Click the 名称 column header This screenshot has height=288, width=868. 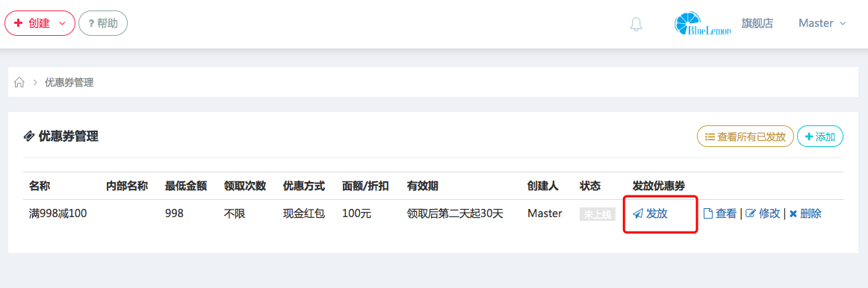pyautogui.click(x=40, y=186)
